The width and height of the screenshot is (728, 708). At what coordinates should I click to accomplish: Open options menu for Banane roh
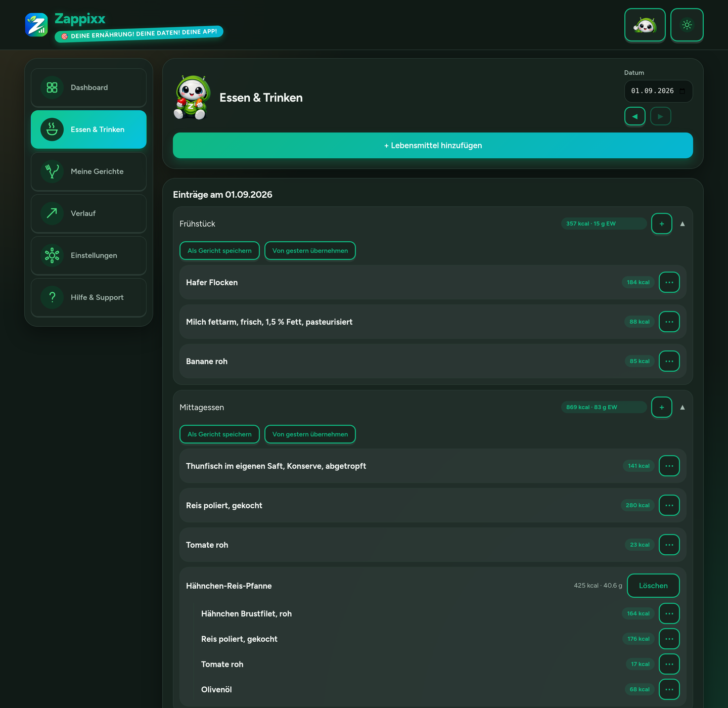click(669, 361)
